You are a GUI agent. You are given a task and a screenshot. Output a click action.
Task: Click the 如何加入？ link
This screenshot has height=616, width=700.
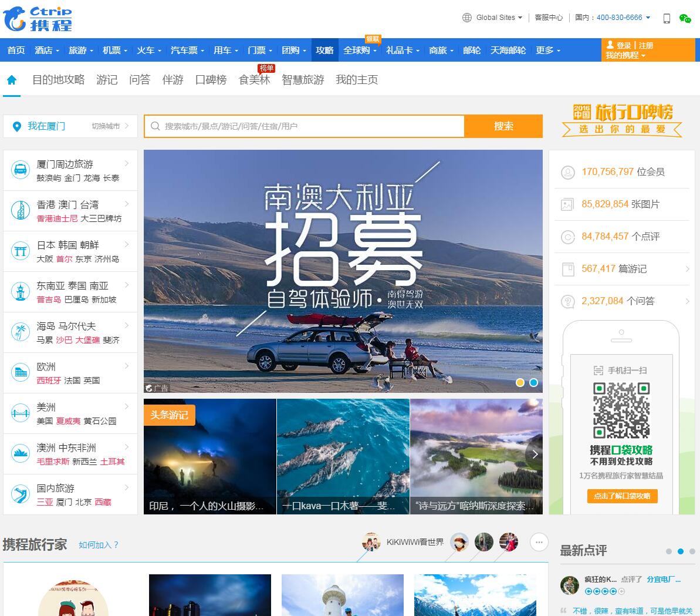99,545
